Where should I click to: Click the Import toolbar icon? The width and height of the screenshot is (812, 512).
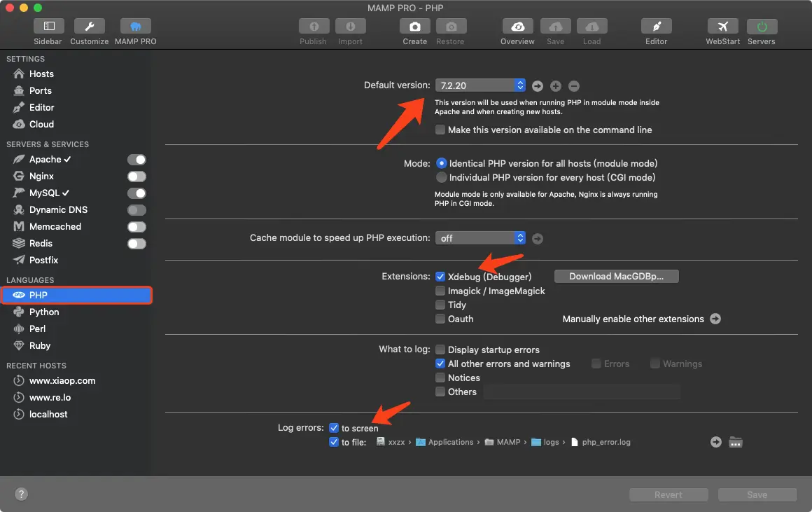click(x=351, y=26)
